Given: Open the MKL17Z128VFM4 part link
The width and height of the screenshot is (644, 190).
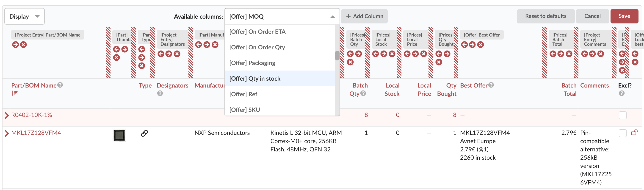Looking at the screenshot, I should tap(36, 133).
